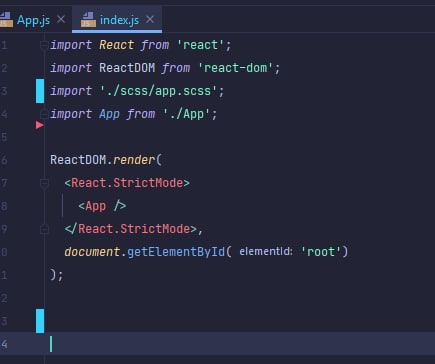
Task: Click the 'root' string argument
Action: click(321, 252)
